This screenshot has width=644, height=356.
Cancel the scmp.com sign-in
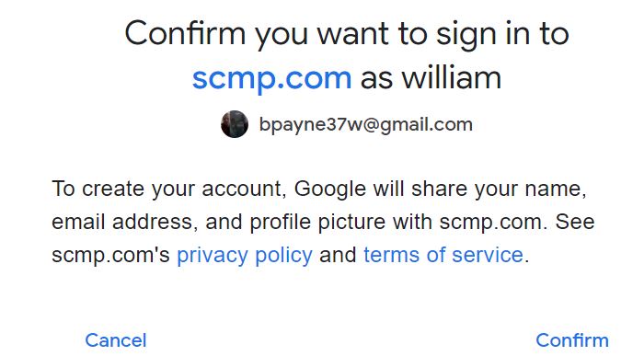pyautogui.click(x=116, y=340)
